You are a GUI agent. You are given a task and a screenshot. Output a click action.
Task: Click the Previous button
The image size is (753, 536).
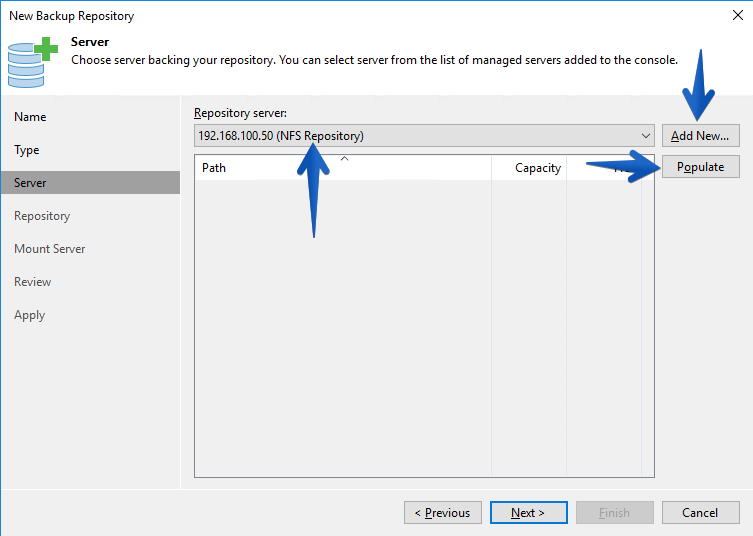(x=443, y=513)
